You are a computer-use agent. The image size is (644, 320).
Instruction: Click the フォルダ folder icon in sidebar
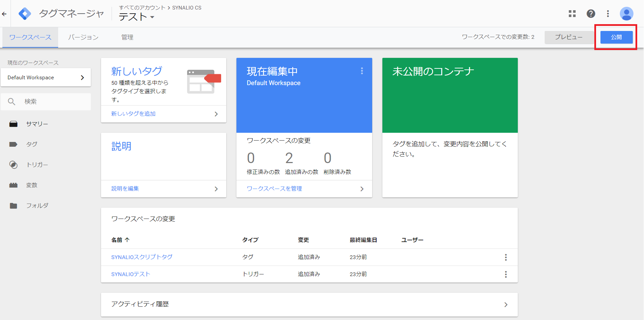point(13,206)
